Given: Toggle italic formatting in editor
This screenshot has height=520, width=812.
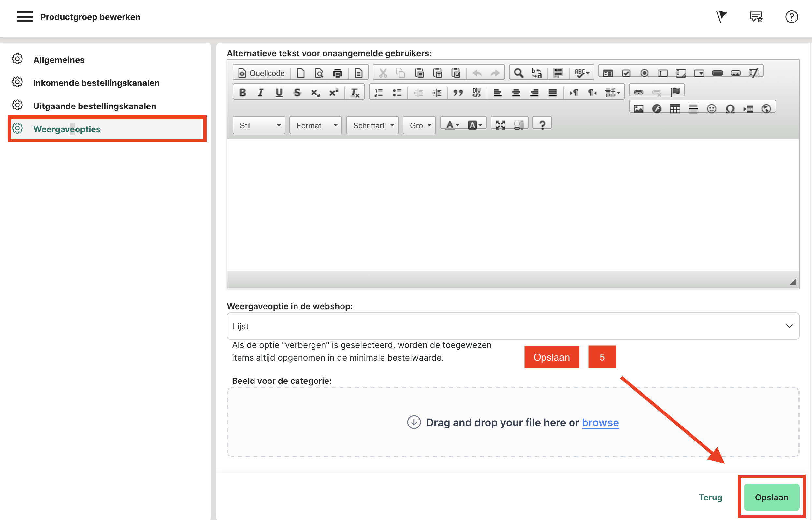Looking at the screenshot, I should (x=261, y=93).
